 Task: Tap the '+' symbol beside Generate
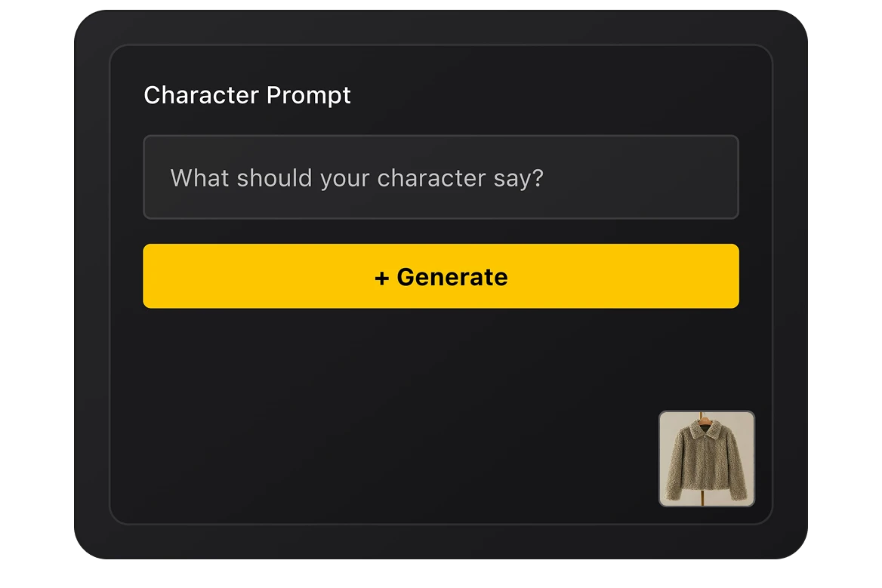pyautogui.click(x=382, y=278)
